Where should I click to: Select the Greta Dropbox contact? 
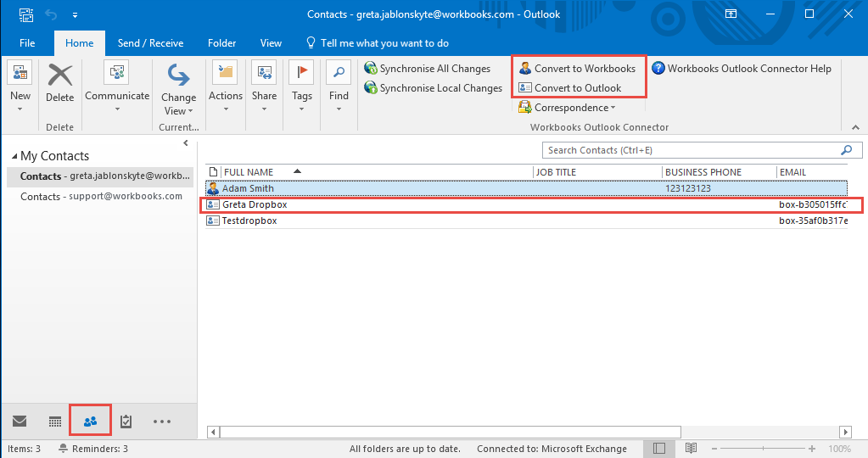click(255, 204)
